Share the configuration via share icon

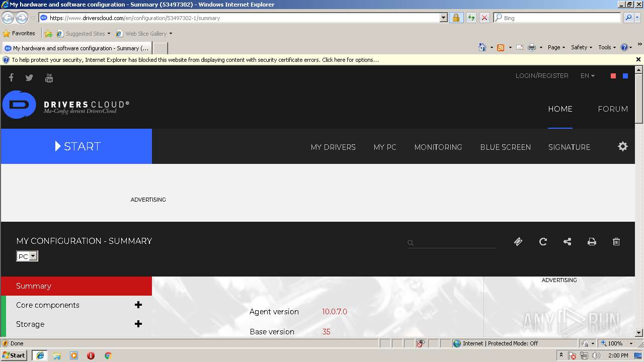point(568,242)
